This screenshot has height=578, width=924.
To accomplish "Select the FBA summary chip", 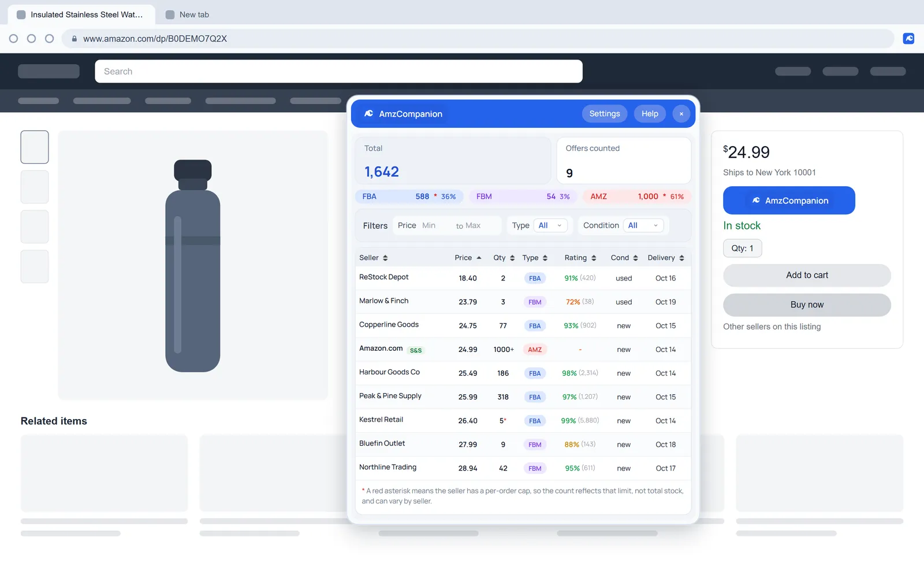I will tap(409, 197).
